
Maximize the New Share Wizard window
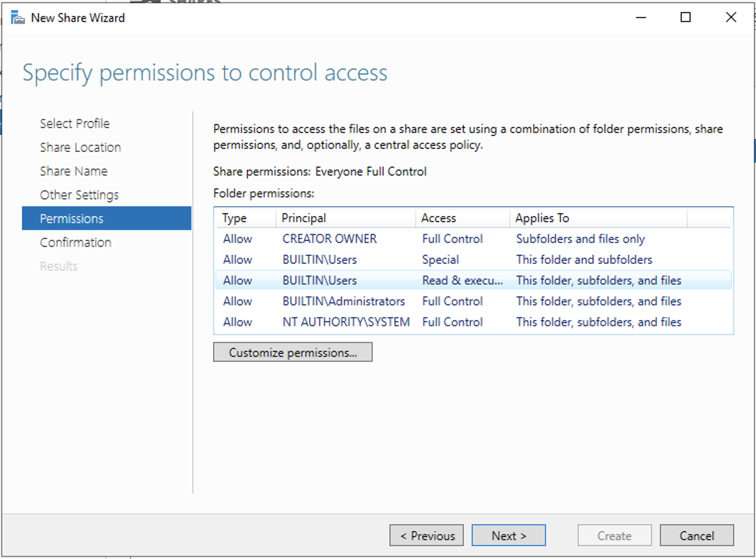click(x=685, y=18)
